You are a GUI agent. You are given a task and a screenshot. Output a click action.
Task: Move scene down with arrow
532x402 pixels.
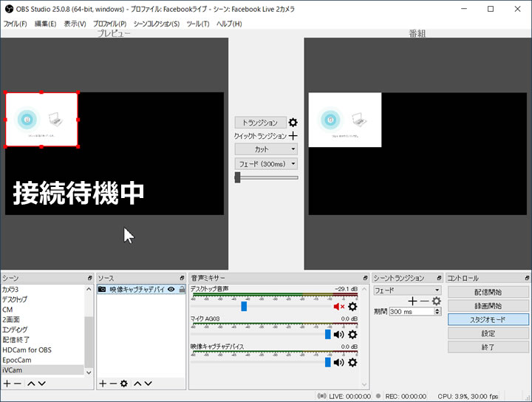tap(41, 384)
